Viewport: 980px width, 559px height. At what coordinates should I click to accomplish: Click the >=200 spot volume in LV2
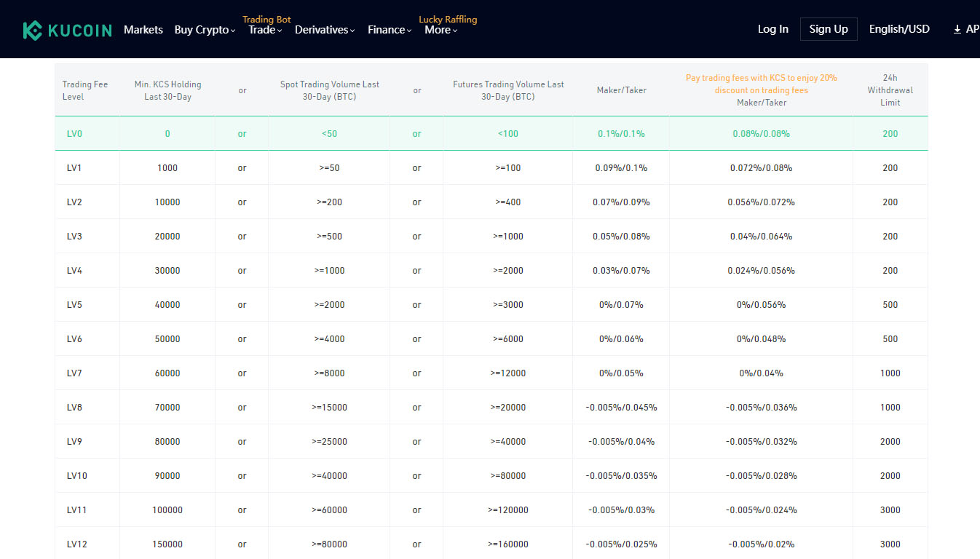(x=330, y=202)
